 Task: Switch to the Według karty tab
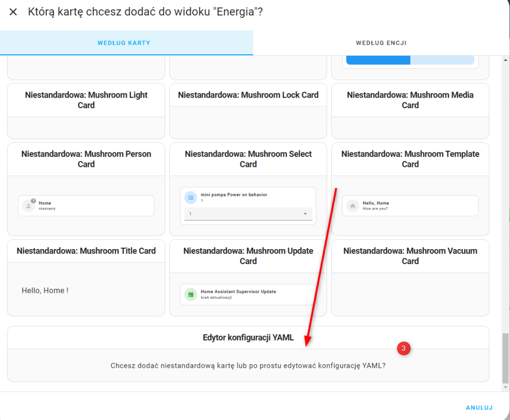124,43
